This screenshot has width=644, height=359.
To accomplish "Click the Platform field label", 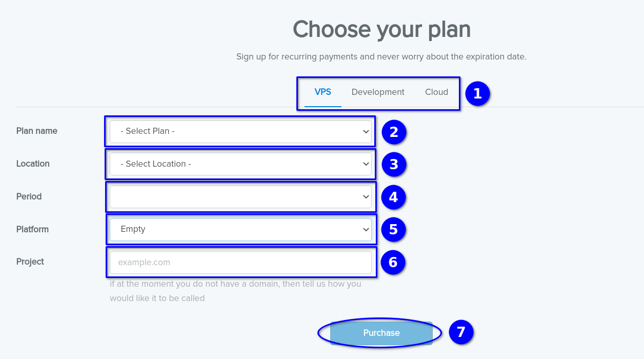I will [x=32, y=229].
